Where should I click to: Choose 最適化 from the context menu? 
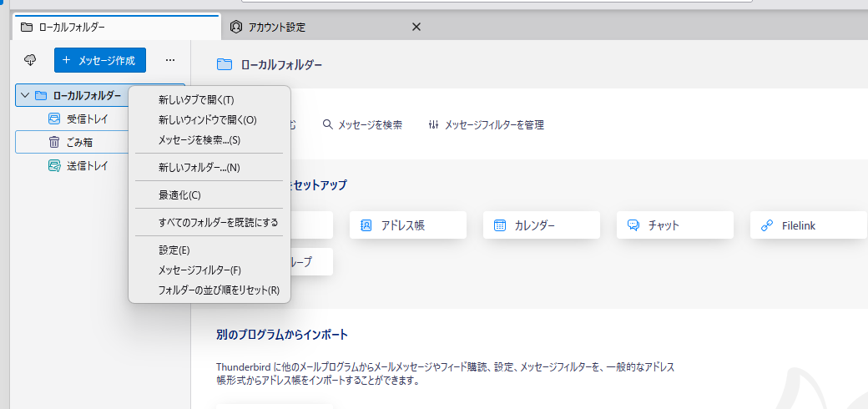point(179,194)
